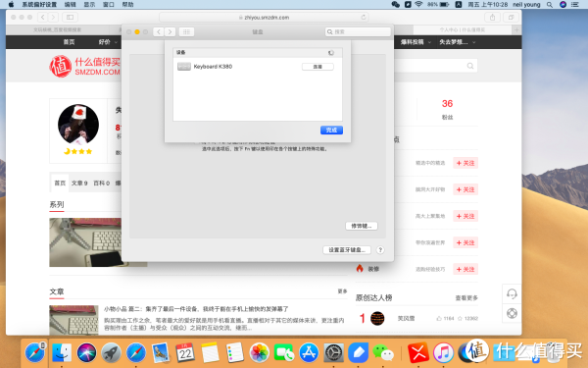Select the 百科 0 profile tab
The height and width of the screenshot is (368, 588).
(x=101, y=183)
